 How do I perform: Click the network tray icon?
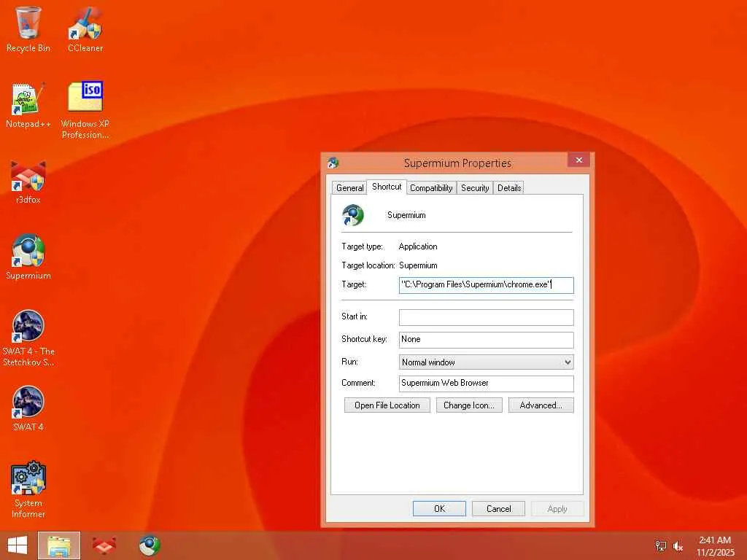pos(660,546)
